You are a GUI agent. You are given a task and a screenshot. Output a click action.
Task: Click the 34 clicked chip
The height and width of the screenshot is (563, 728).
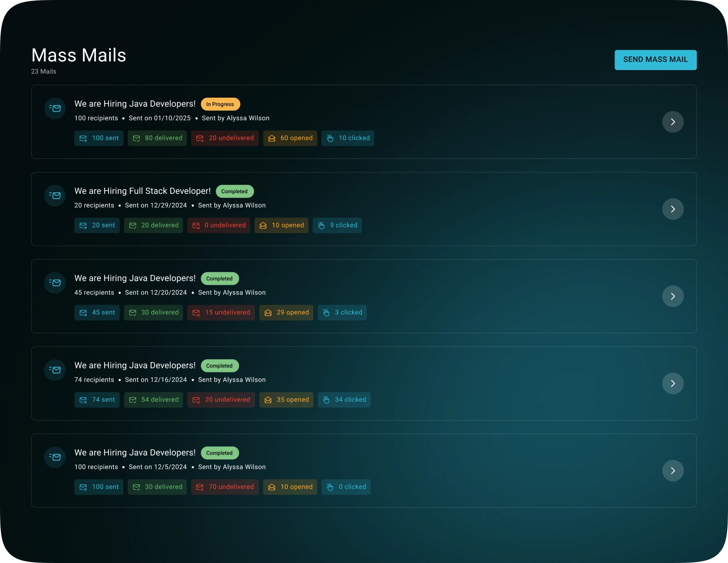pos(344,400)
